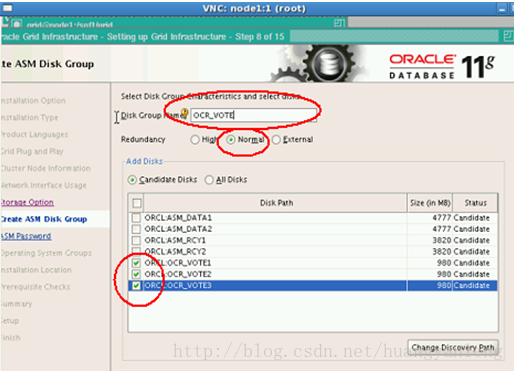This screenshot has height=371, width=514.
Task: Click the Installation Option step
Action: pos(33,101)
